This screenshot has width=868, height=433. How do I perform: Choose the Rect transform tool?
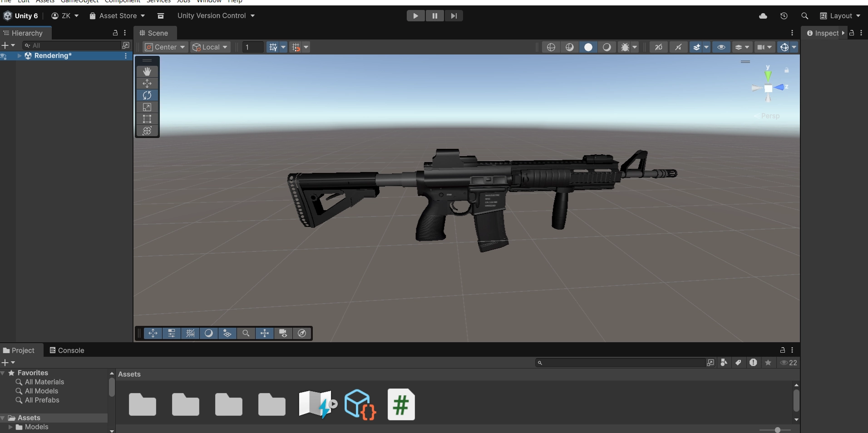click(147, 119)
